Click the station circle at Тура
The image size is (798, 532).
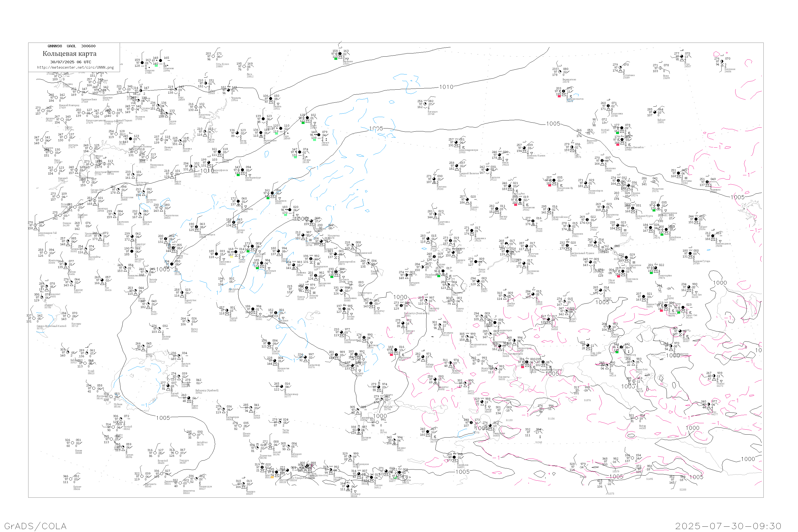(681, 57)
